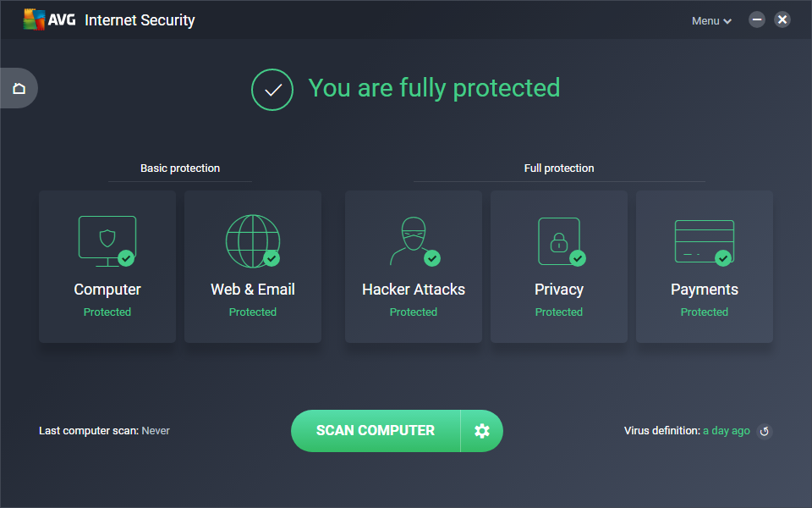Click 'Never' next to last computer scan
This screenshot has width=812, height=508.
[x=156, y=431]
